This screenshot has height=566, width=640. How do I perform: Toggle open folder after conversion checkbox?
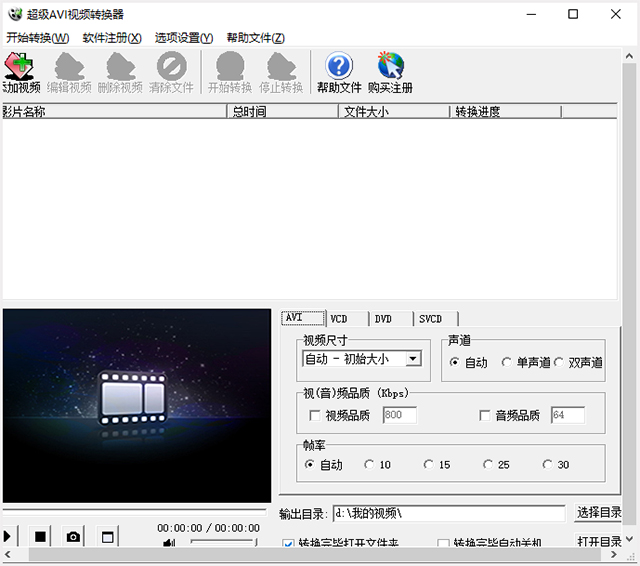[x=288, y=543]
